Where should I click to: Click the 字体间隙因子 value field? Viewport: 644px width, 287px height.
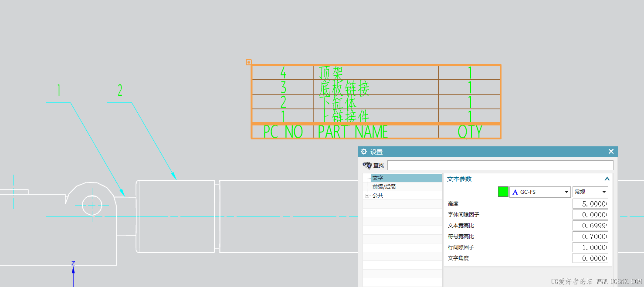coord(590,215)
